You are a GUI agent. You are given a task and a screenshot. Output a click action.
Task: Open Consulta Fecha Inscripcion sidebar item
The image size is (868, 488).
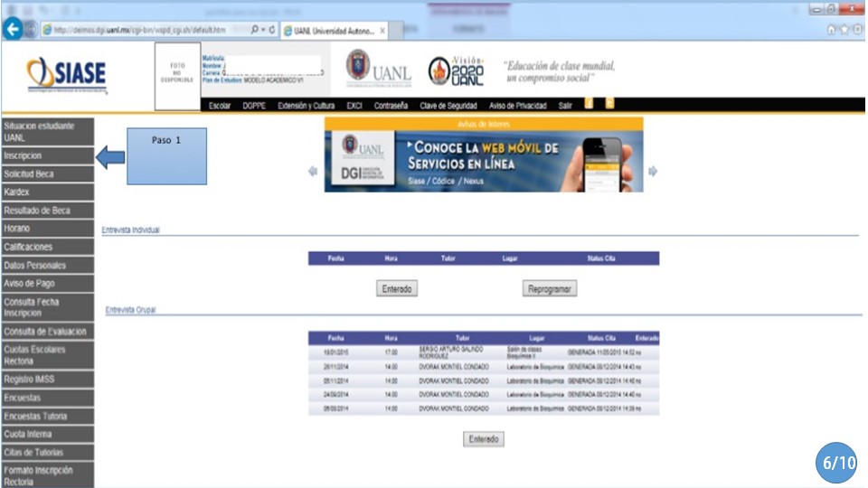pyautogui.click(x=48, y=307)
